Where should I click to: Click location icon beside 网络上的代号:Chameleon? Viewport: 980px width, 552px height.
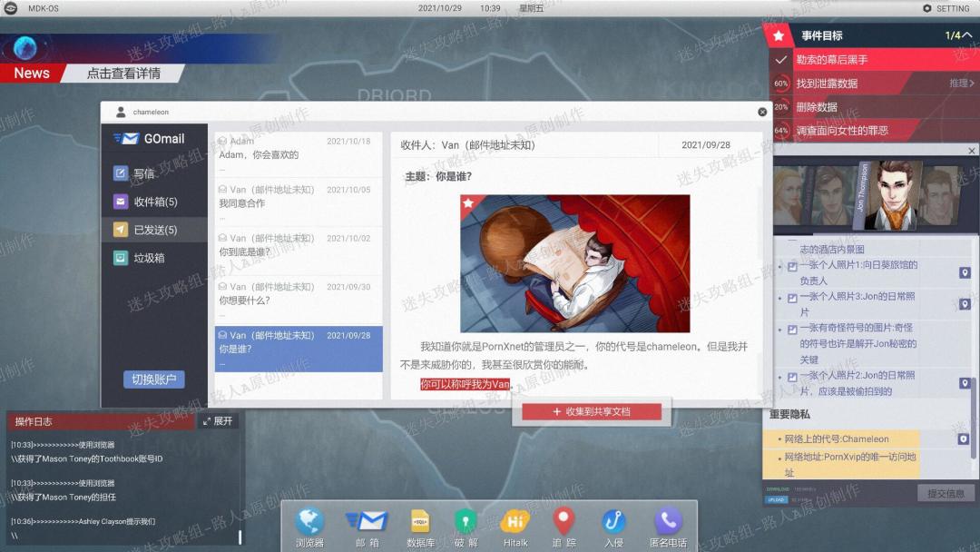pyautogui.click(x=963, y=439)
